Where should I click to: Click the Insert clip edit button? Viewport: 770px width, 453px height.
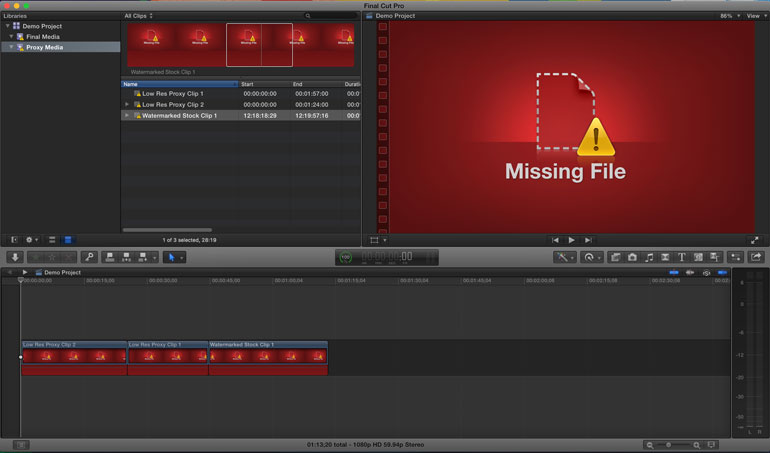tap(126, 257)
